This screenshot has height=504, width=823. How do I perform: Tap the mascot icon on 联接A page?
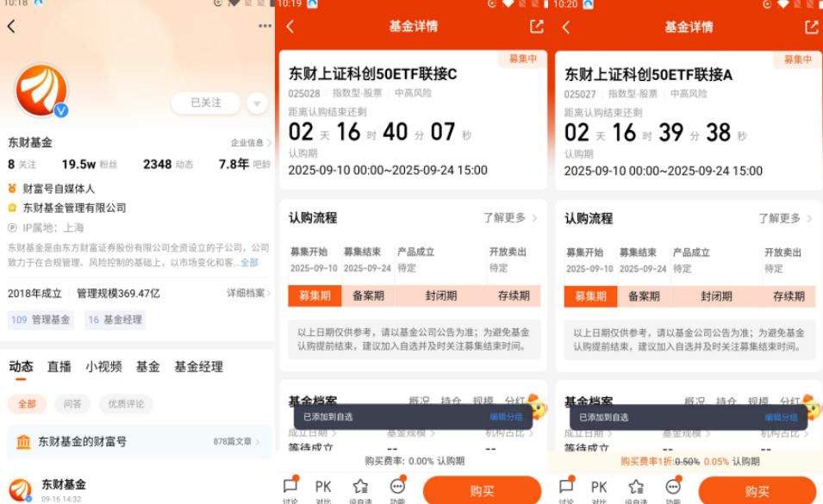(x=812, y=407)
